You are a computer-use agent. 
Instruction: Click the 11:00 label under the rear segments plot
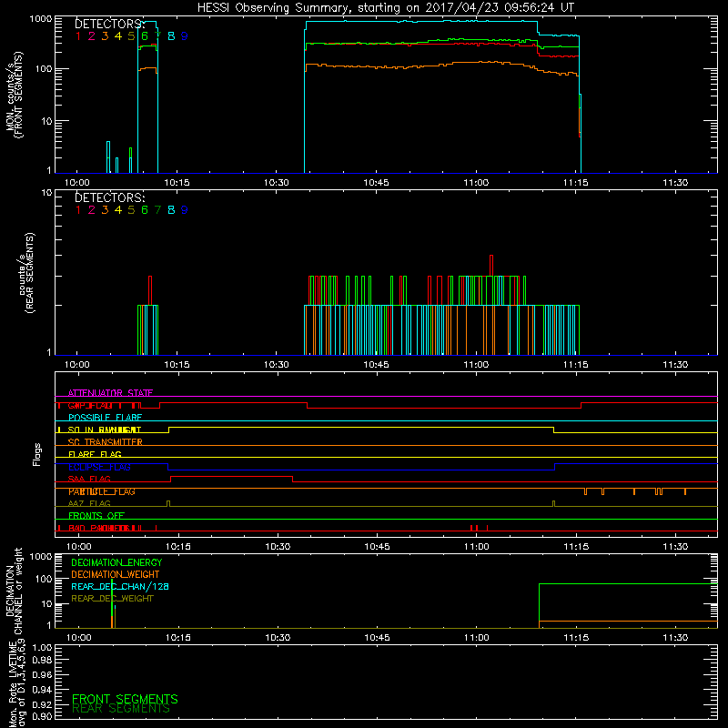(x=476, y=365)
